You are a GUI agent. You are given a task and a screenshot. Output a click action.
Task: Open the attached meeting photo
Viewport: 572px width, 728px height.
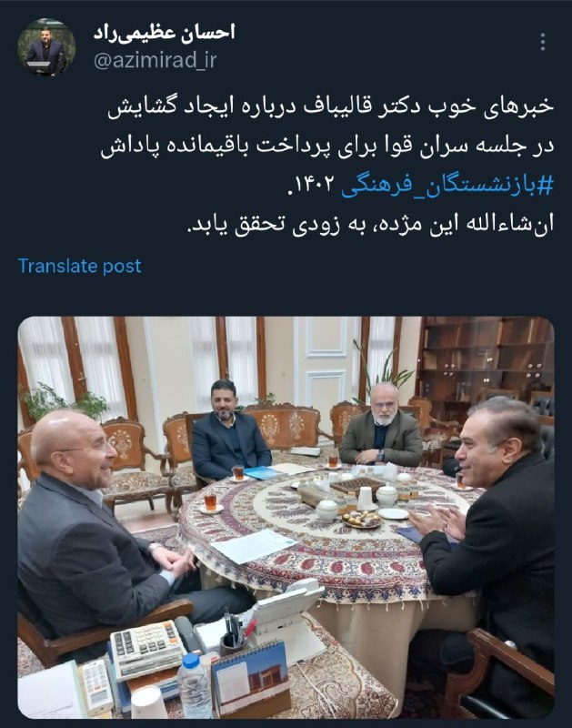286,517
